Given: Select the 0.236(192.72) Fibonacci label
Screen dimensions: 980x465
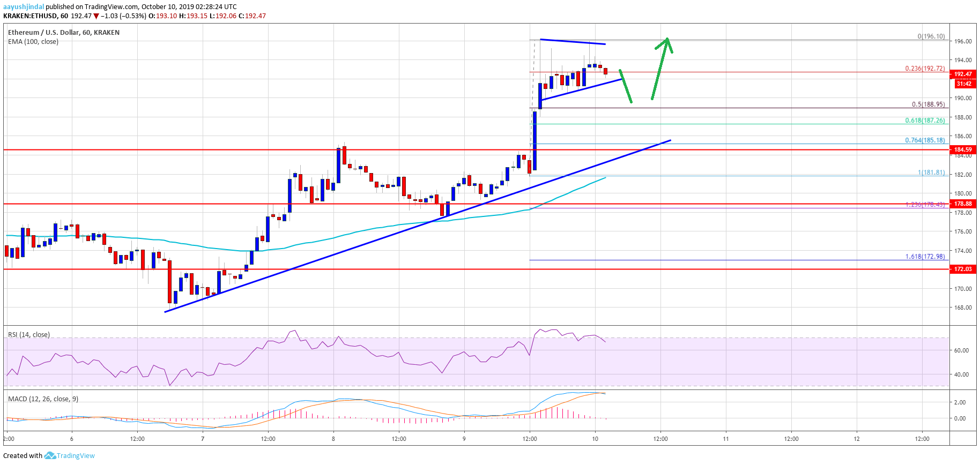Looking at the screenshot, I should (x=925, y=69).
